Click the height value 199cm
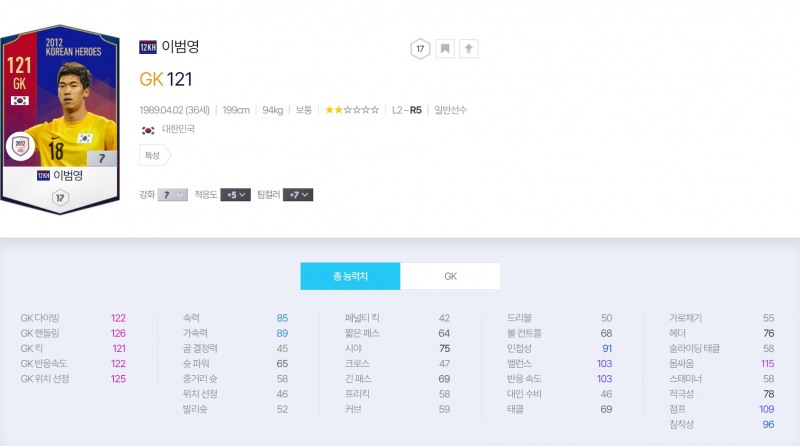Image resolution: width=800 pixels, height=446 pixels. tap(236, 110)
